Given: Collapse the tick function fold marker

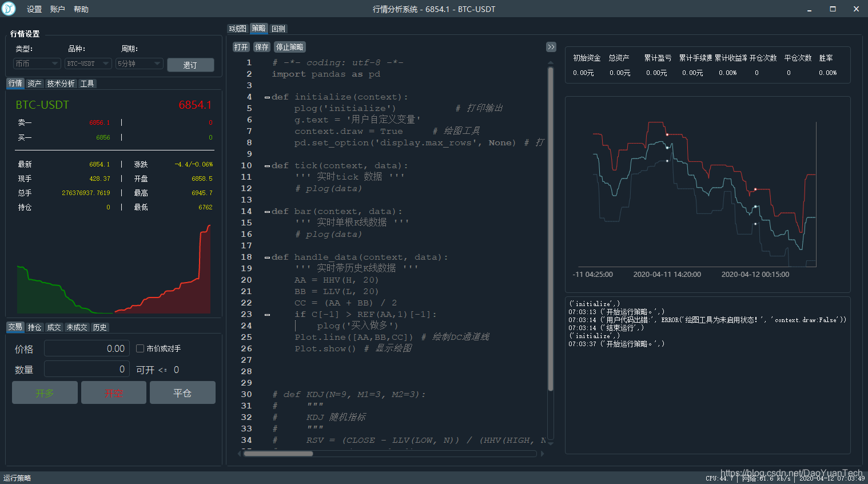Looking at the screenshot, I should (267, 166).
